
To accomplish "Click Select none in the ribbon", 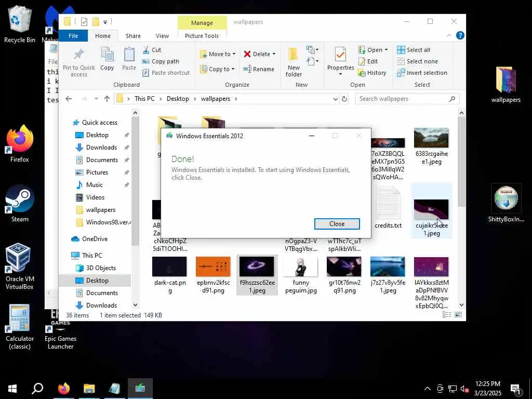I will point(417,61).
